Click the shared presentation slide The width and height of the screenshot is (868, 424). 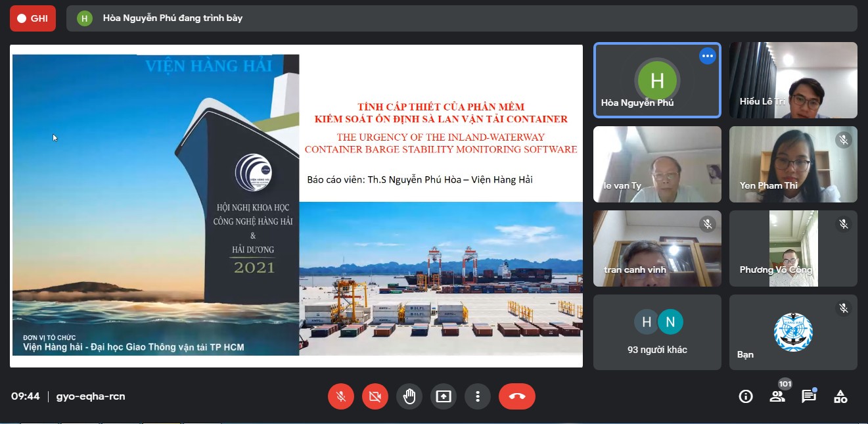[x=296, y=205]
